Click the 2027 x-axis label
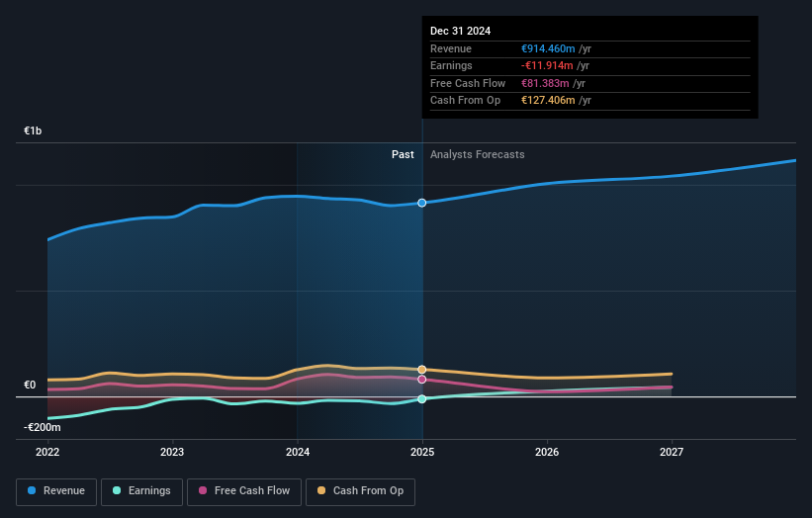Viewport: 812px width, 518px height. pyautogui.click(x=672, y=452)
